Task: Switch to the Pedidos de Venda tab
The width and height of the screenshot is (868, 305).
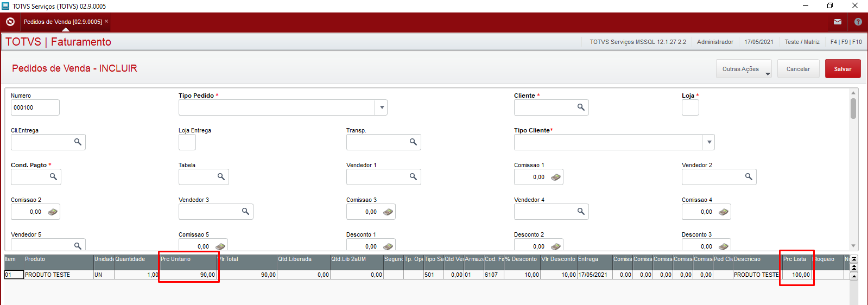Action: [x=63, y=22]
